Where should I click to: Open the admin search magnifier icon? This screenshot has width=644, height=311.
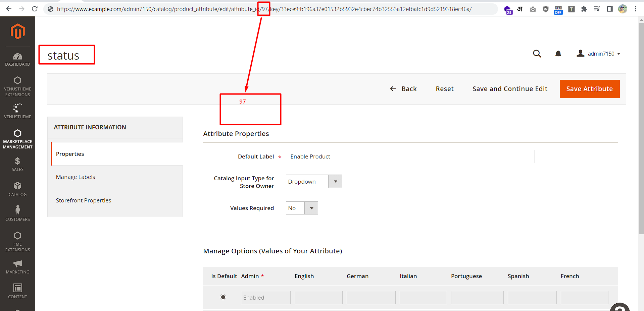[x=537, y=54]
